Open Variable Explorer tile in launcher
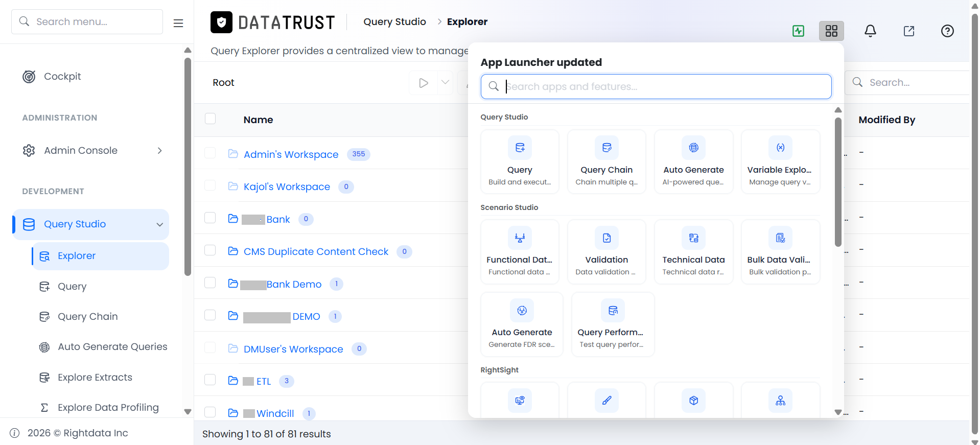This screenshot has height=445, width=980. (x=780, y=161)
